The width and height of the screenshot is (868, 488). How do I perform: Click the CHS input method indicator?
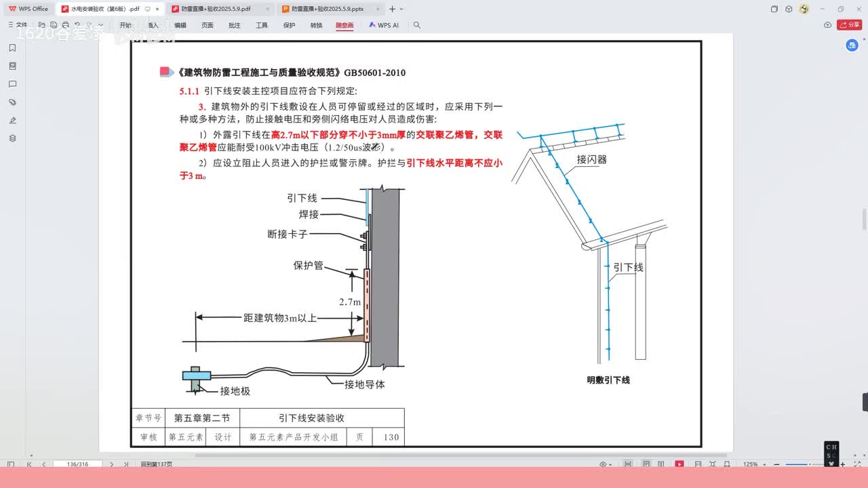pos(831,455)
